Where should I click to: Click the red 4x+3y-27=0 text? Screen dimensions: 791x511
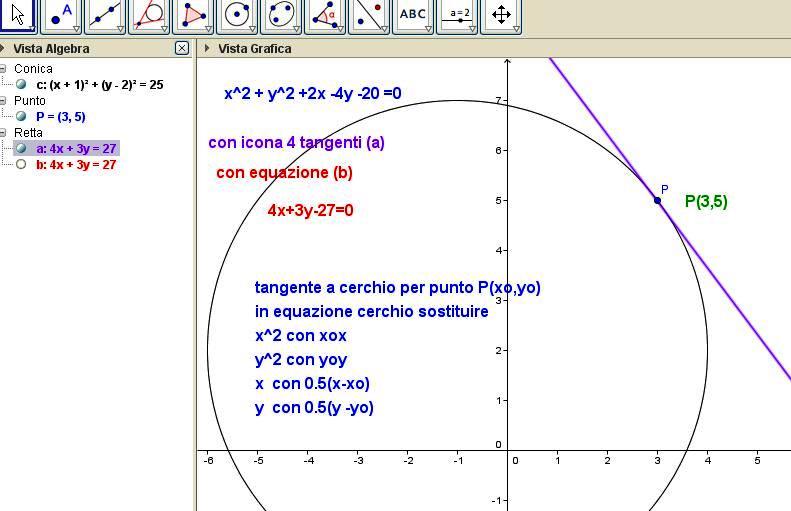click(x=310, y=210)
